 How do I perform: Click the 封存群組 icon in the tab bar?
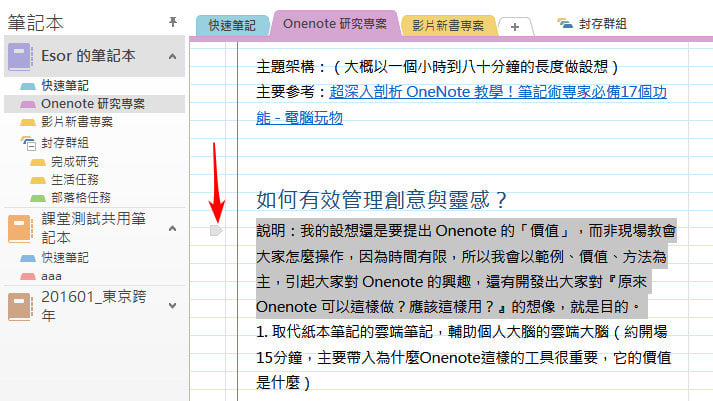pos(565,24)
